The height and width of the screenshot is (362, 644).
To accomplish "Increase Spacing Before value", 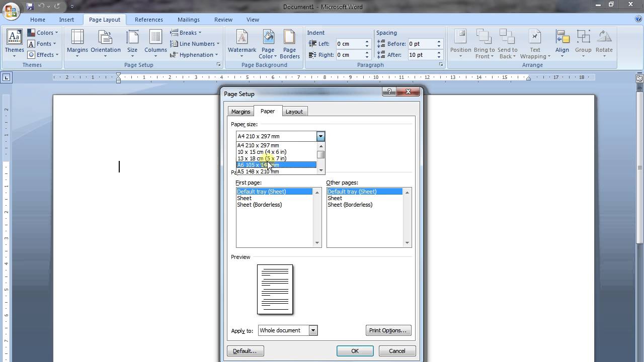I will [x=439, y=42].
